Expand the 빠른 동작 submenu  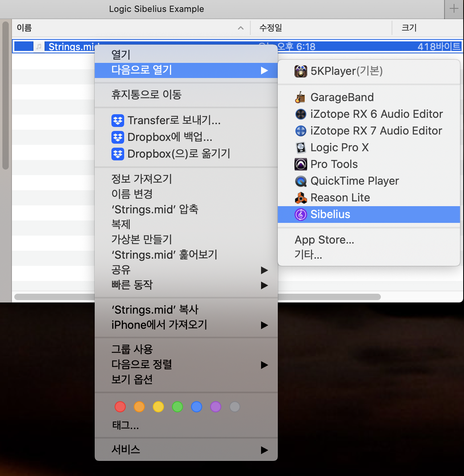186,285
